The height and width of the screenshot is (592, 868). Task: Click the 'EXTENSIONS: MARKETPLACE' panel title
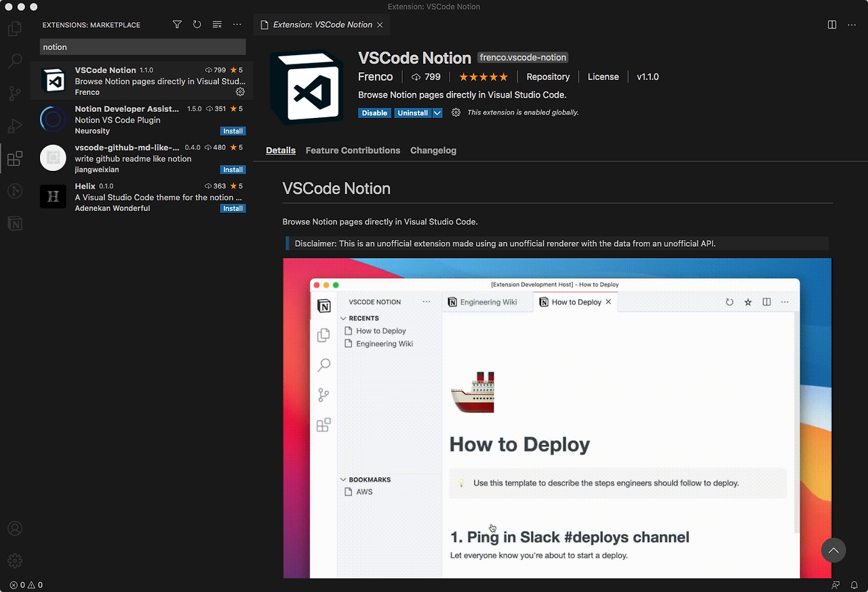(92, 25)
